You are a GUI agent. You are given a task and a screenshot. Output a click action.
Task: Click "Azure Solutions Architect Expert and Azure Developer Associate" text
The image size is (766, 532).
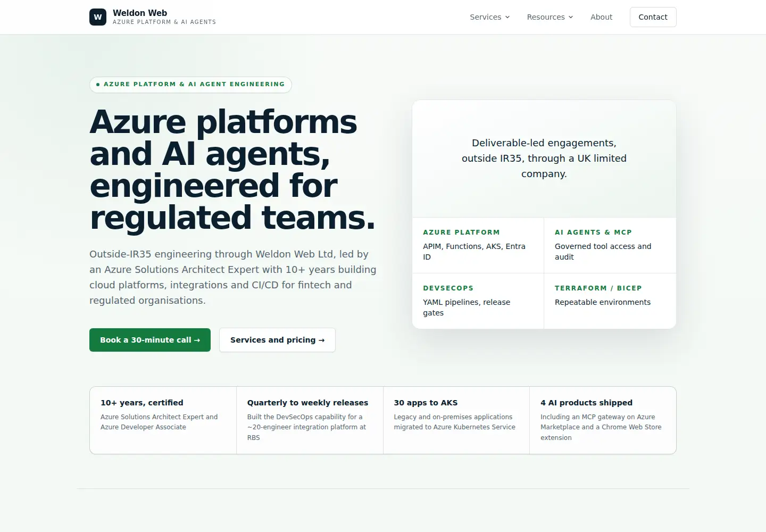coord(159,422)
